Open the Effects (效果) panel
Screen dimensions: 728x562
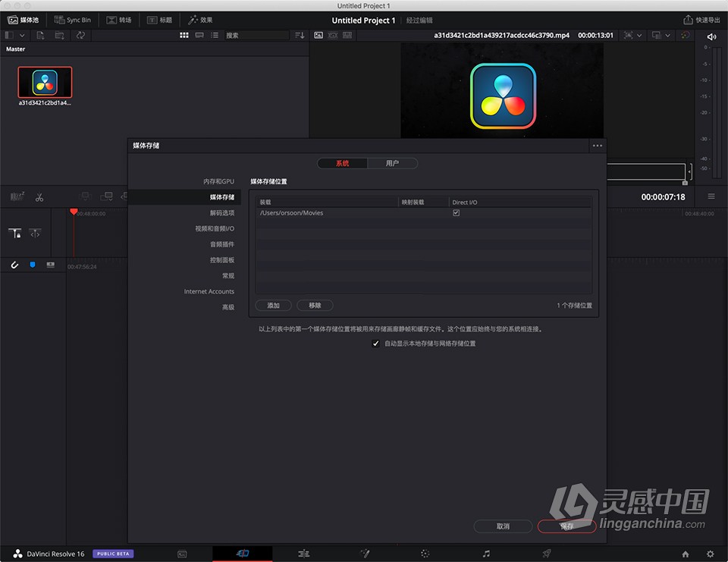click(x=201, y=20)
